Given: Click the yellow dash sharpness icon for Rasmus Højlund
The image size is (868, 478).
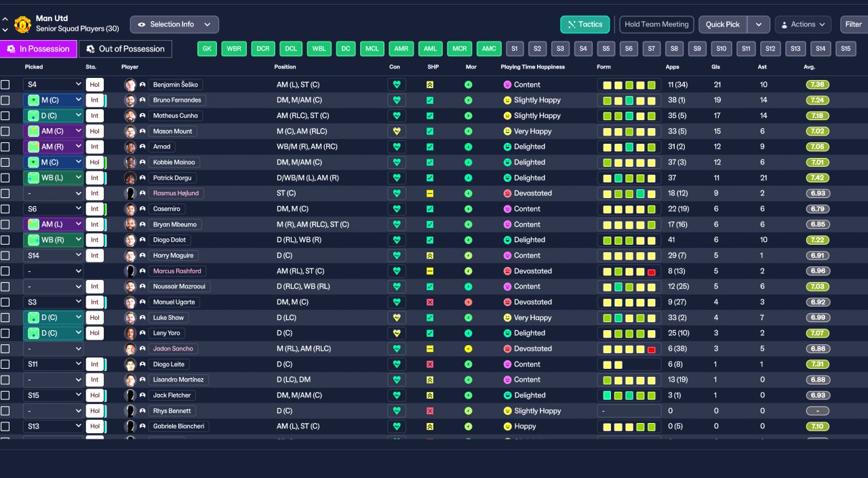Looking at the screenshot, I should click(x=430, y=193).
